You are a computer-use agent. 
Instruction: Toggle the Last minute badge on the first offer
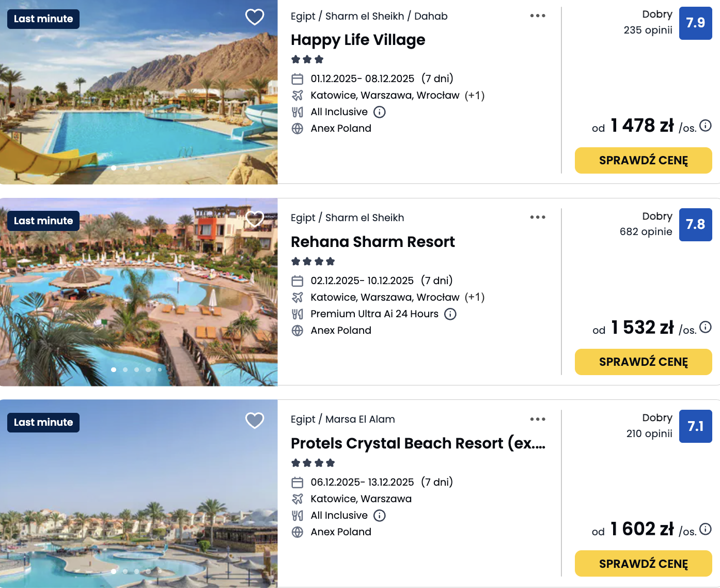tap(43, 19)
